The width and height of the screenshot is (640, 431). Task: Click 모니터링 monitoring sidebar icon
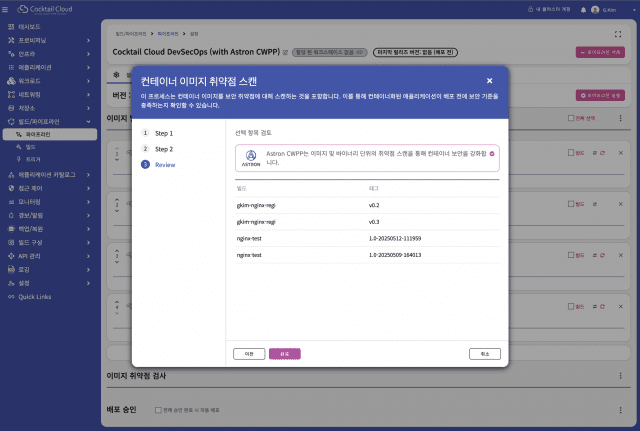point(11,202)
